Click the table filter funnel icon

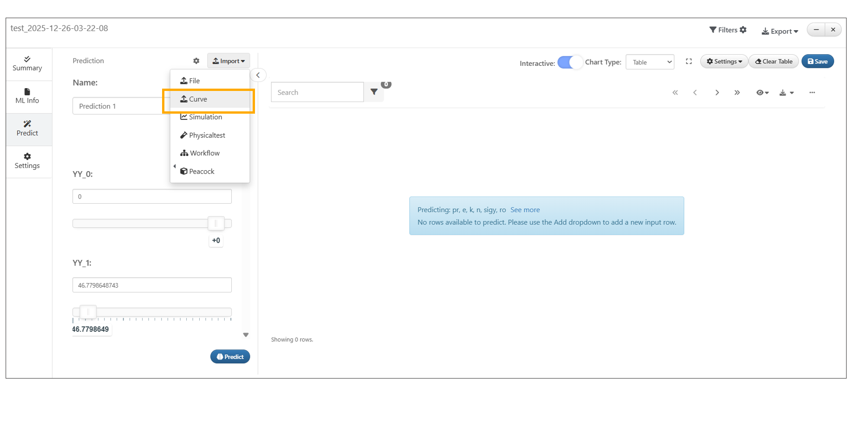pos(374,92)
